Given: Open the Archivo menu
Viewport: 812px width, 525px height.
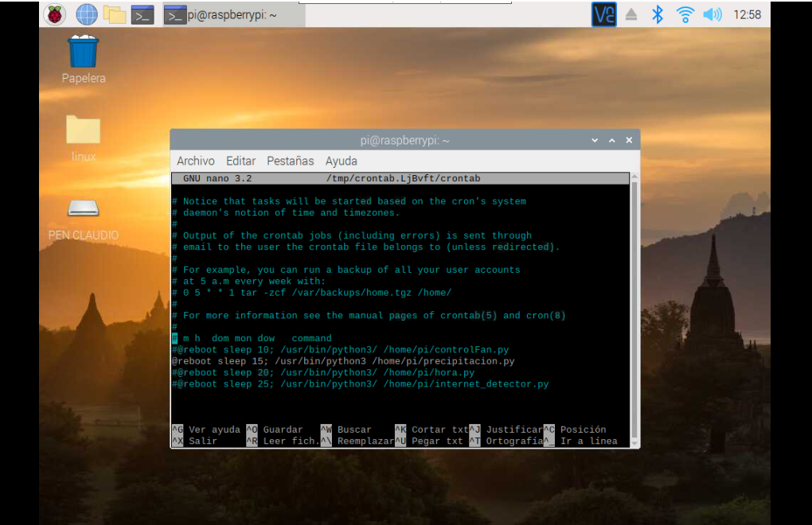Looking at the screenshot, I should [x=196, y=161].
